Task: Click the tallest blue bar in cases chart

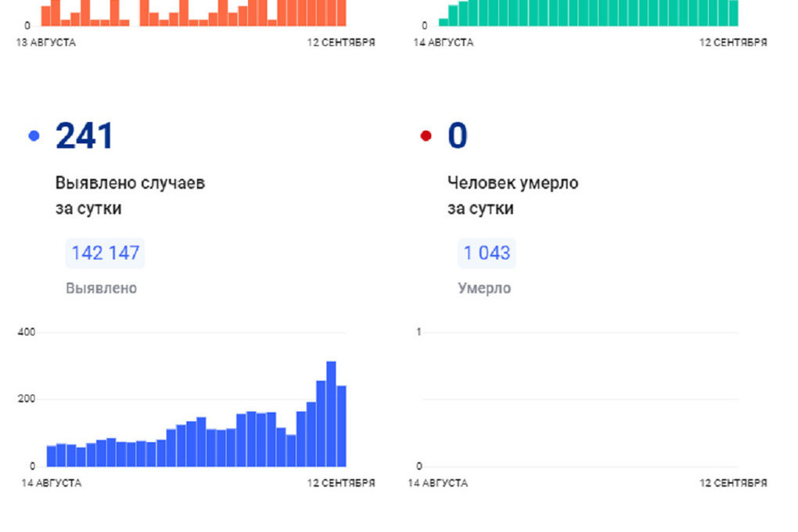Action: (331, 414)
